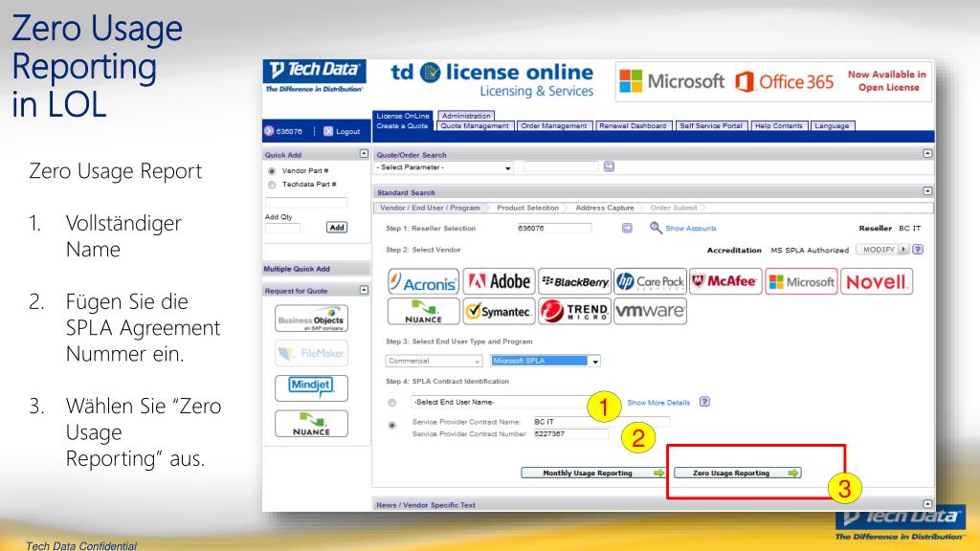This screenshot has height=551, width=980.
Task: Click the Quick Add part number field
Action: click(306, 203)
